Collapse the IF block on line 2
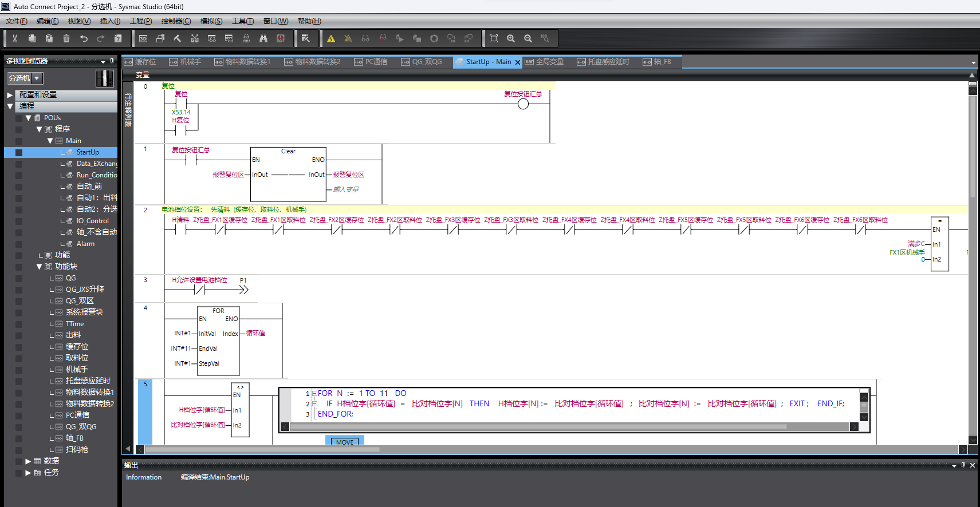980x507 pixels. tap(314, 403)
